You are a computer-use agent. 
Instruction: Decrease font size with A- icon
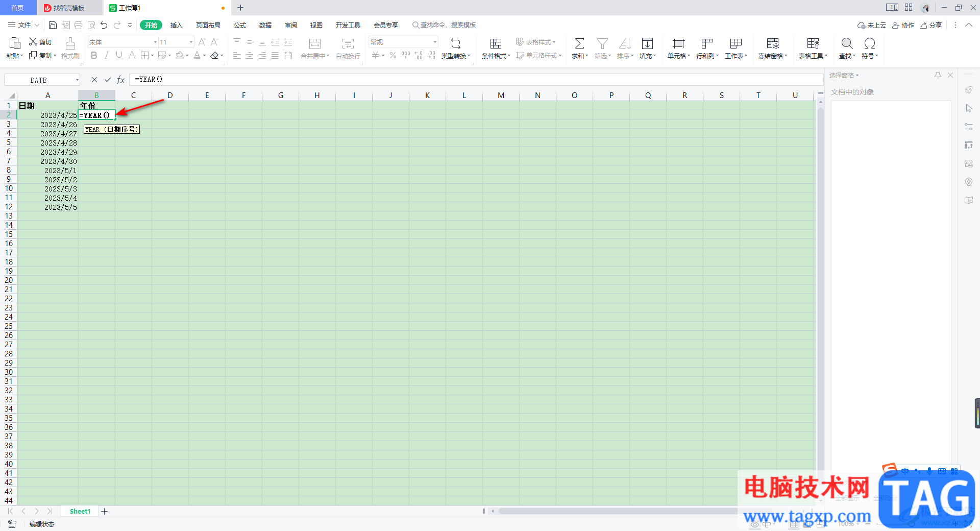coord(215,42)
